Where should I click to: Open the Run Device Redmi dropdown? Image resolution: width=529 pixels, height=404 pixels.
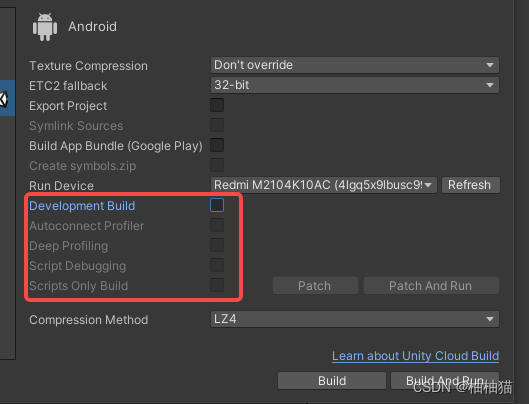[324, 185]
